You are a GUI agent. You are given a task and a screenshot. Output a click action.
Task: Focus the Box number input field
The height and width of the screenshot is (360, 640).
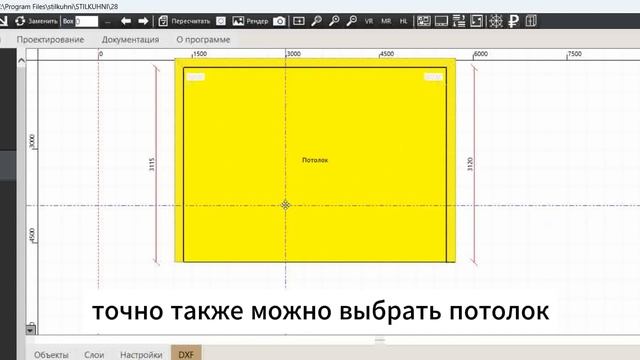tap(87, 21)
